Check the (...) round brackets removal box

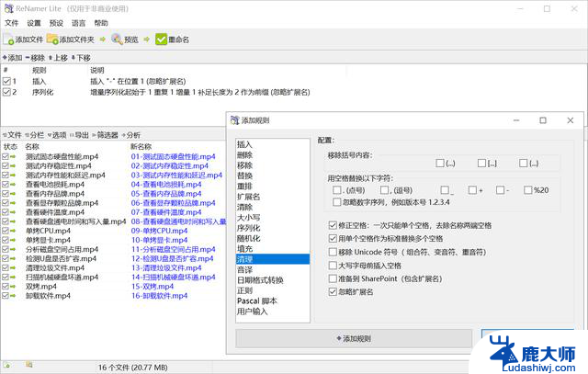coord(440,163)
